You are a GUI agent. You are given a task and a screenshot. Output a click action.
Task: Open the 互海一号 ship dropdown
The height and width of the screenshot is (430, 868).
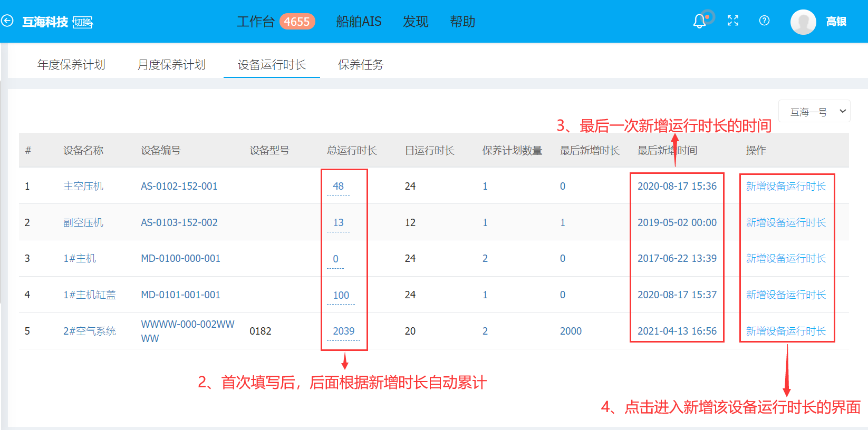click(814, 111)
